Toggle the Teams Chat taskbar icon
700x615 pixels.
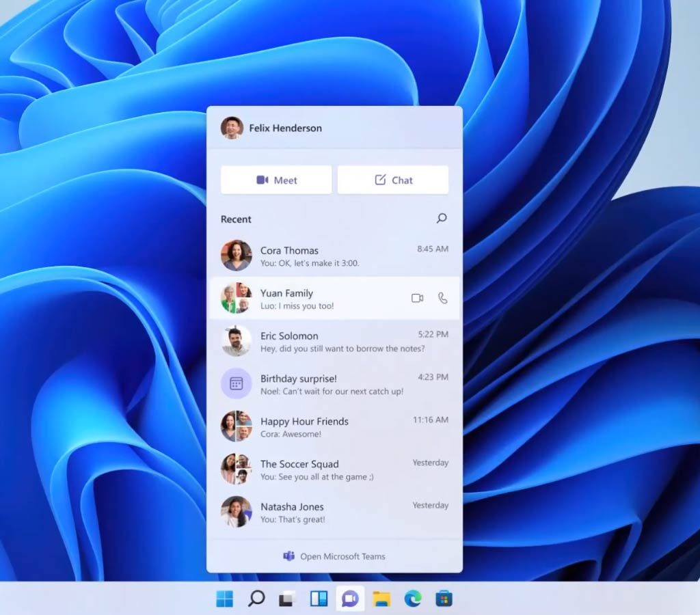[x=350, y=599]
